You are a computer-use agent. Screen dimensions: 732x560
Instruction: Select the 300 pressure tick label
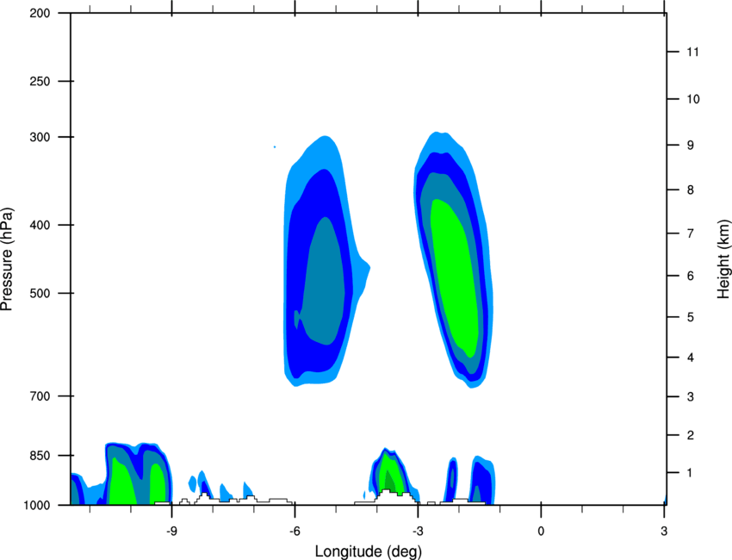click(x=40, y=137)
